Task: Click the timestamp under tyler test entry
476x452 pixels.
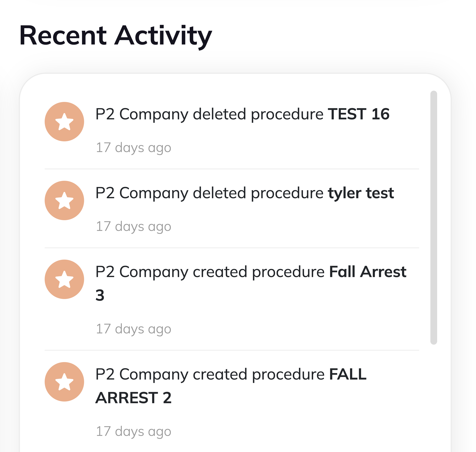Action: pyautogui.click(x=134, y=226)
